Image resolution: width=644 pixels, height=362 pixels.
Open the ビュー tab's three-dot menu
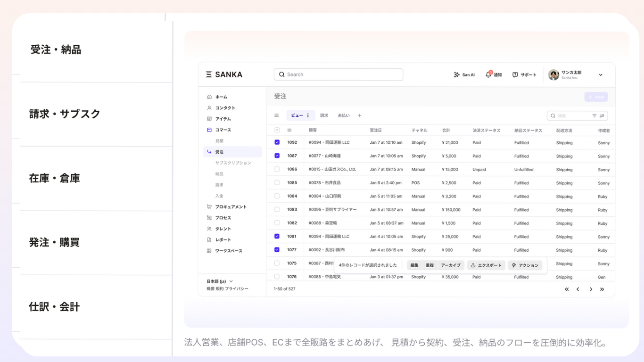pos(308,115)
